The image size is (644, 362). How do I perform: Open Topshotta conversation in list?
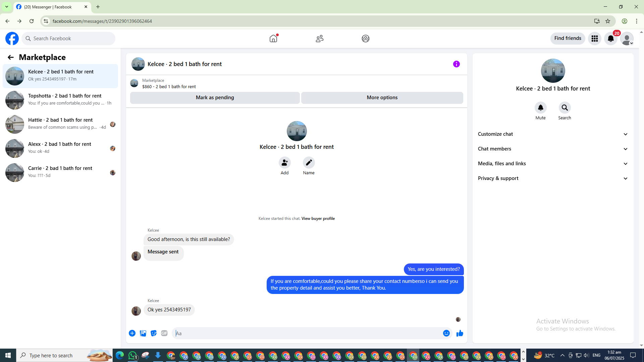[60, 100]
